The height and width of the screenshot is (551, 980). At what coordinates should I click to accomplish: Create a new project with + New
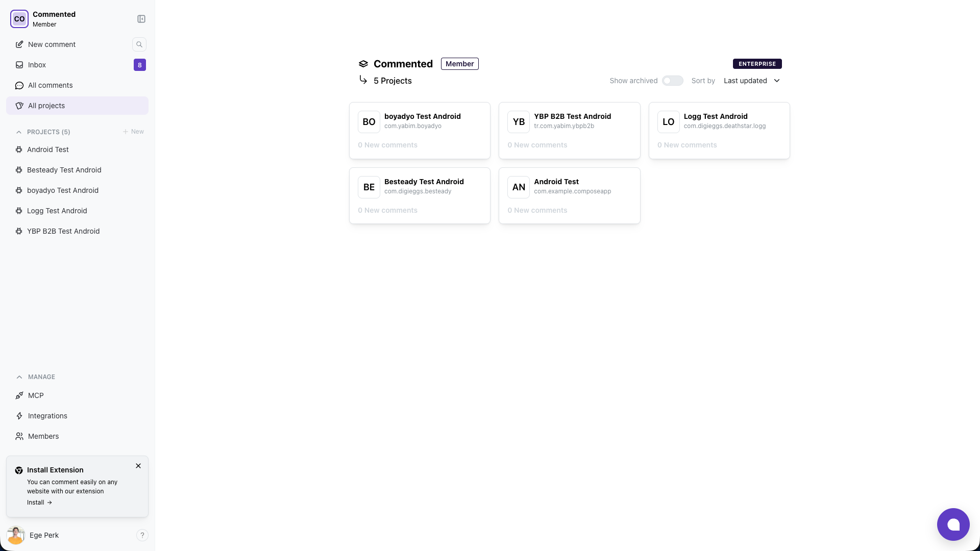click(133, 132)
